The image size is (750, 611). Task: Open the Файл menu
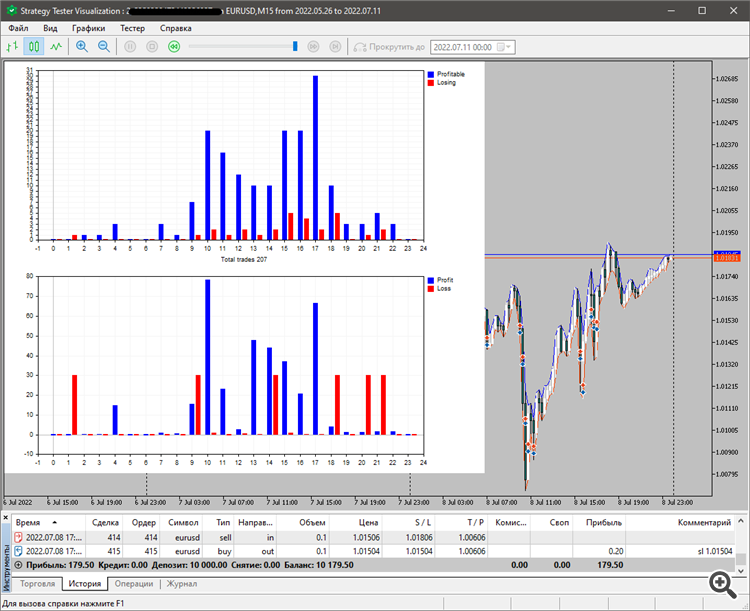pos(18,28)
